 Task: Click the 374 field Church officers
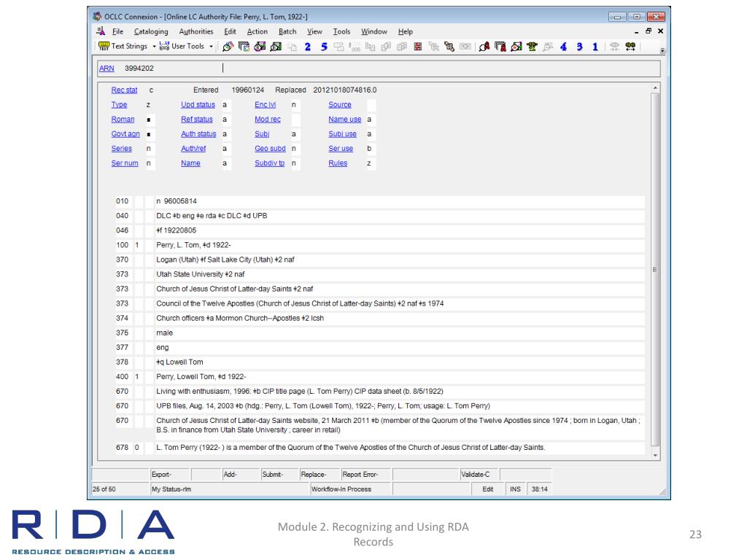click(x=399, y=318)
